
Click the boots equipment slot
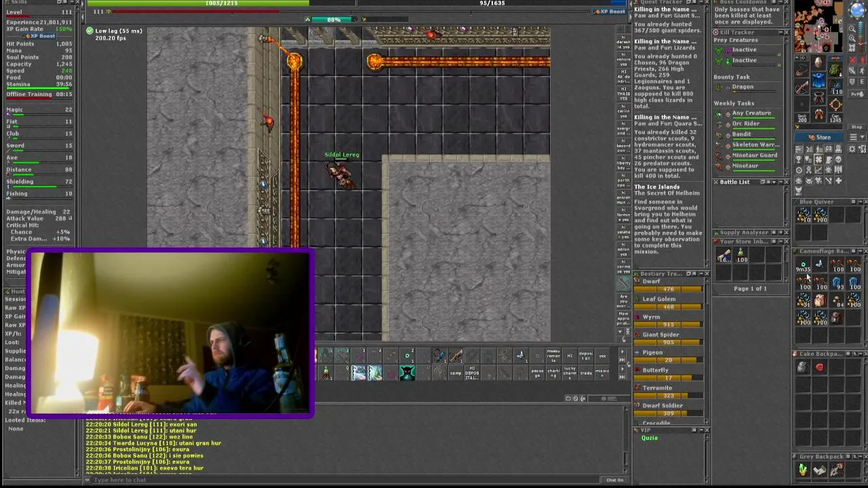coord(818,113)
